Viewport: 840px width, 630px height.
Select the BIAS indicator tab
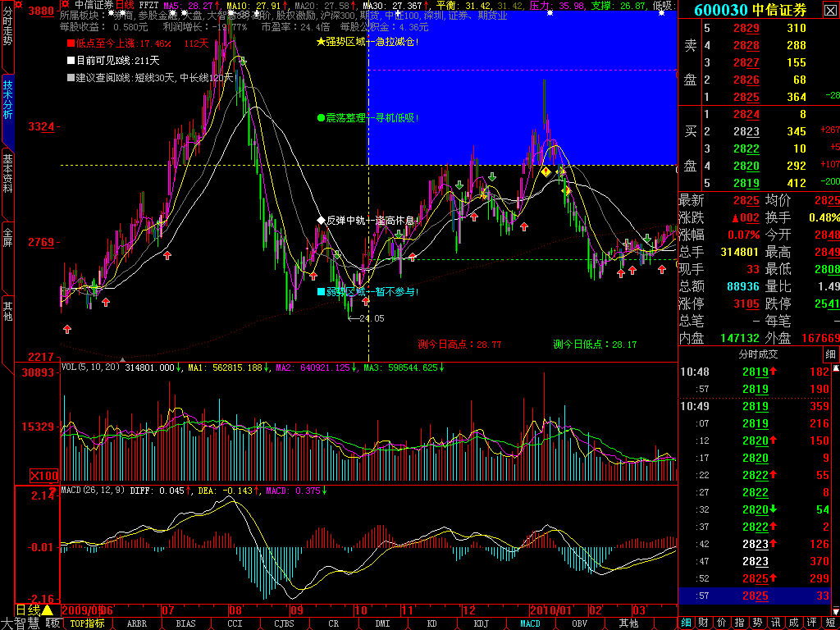click(186, 623)
